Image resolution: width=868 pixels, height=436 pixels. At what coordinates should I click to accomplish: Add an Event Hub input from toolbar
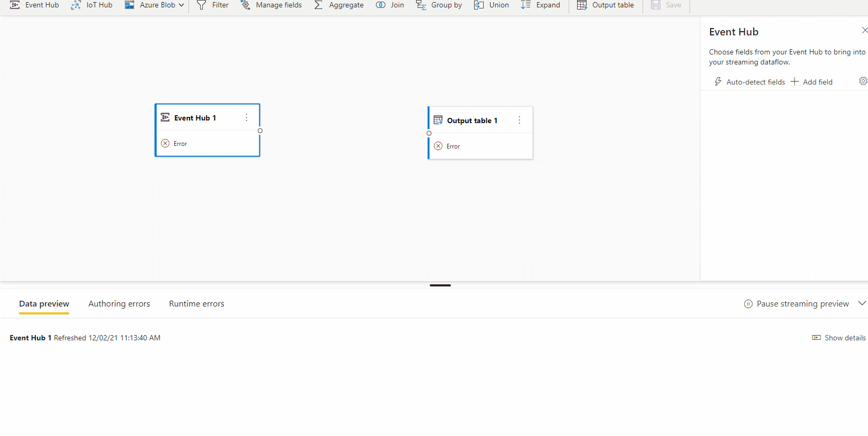pos(34,5)
